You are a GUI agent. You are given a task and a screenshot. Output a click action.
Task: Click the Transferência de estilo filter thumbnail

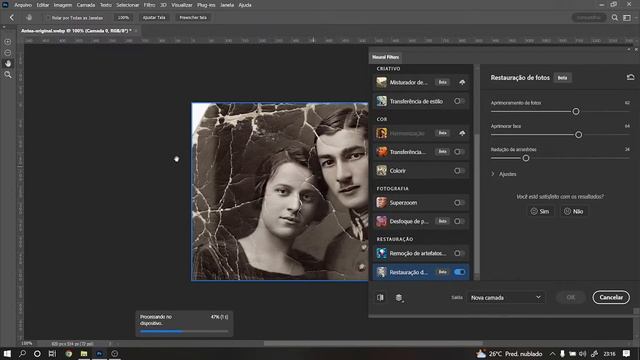click(382, 101)
